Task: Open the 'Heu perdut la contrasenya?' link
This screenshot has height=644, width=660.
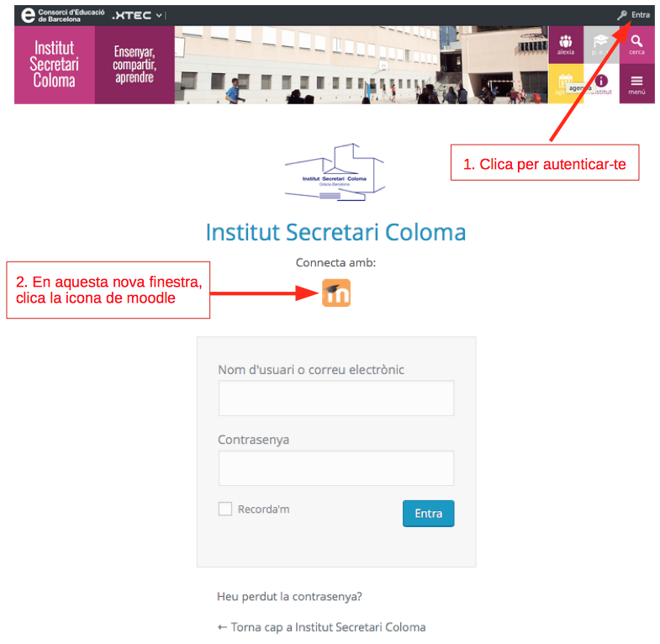Action: tap(289, 597)
